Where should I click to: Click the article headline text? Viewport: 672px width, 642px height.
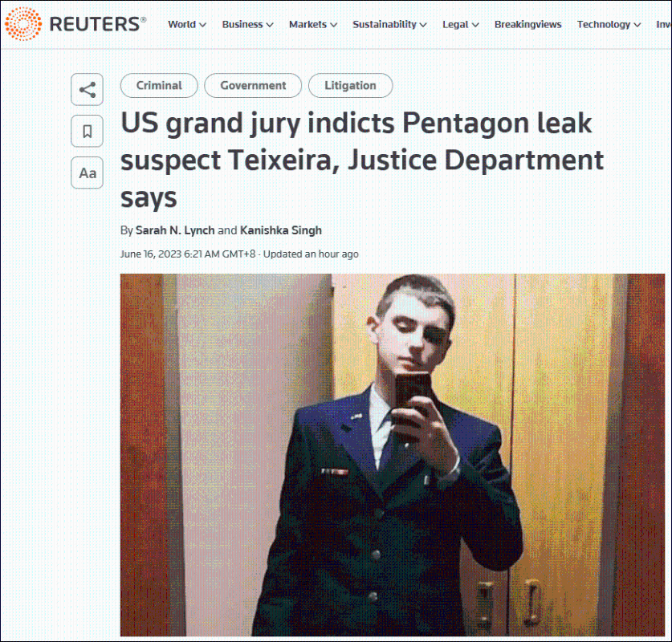click(362, 160)
